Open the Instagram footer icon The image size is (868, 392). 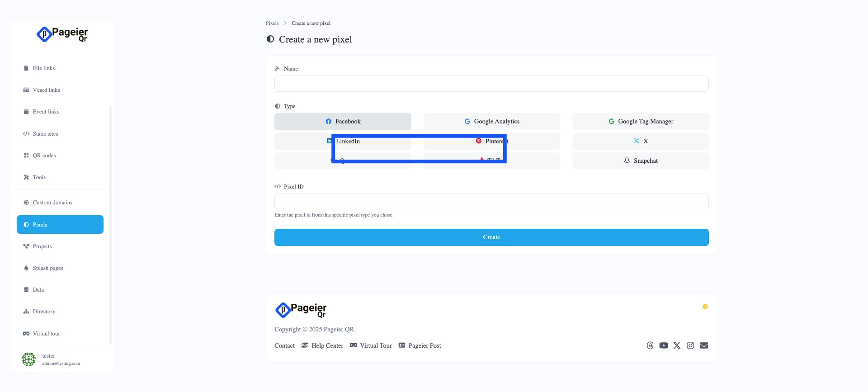tap(690, 345)
